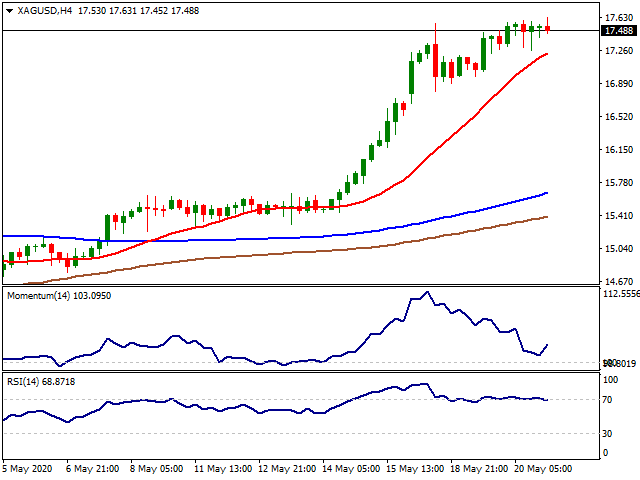Click the 14 May 05:00 time label

[x=351, y=469]
